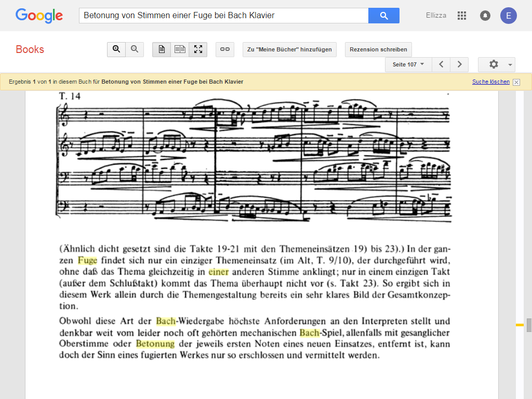
Task: Click the blue search magnifier button
Action: pyautogui.click(x=384, y=16)
